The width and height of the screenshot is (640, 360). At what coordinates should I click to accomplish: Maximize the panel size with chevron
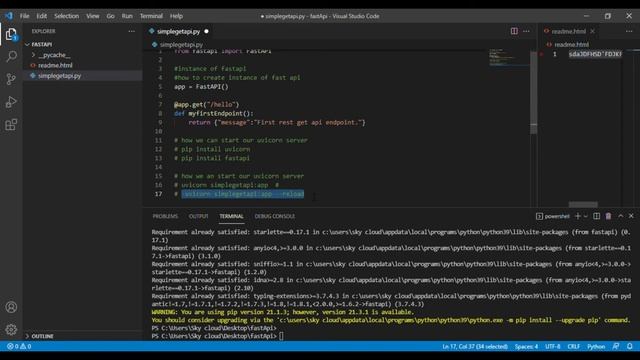point(620,216)
